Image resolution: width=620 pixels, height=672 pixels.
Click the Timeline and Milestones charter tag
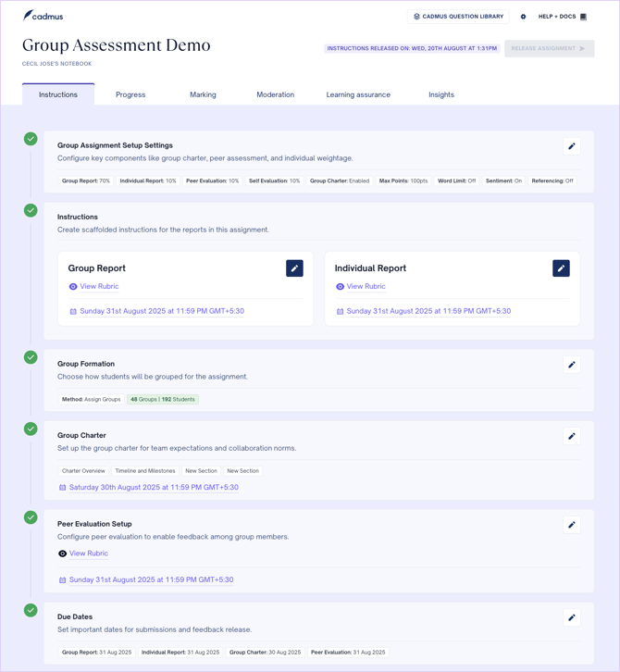[x=144, y=471]
